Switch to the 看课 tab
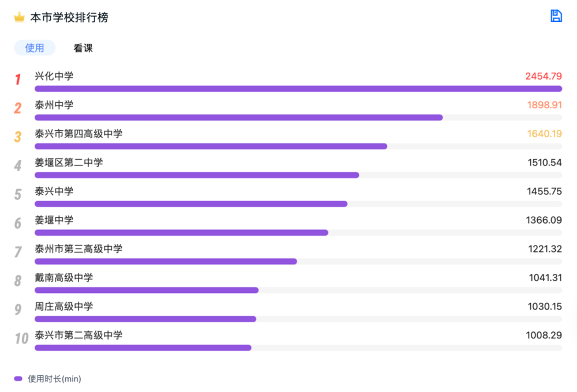Image resolution: width=577 pixels, height=392 pixels. click(x=83, y=48)
